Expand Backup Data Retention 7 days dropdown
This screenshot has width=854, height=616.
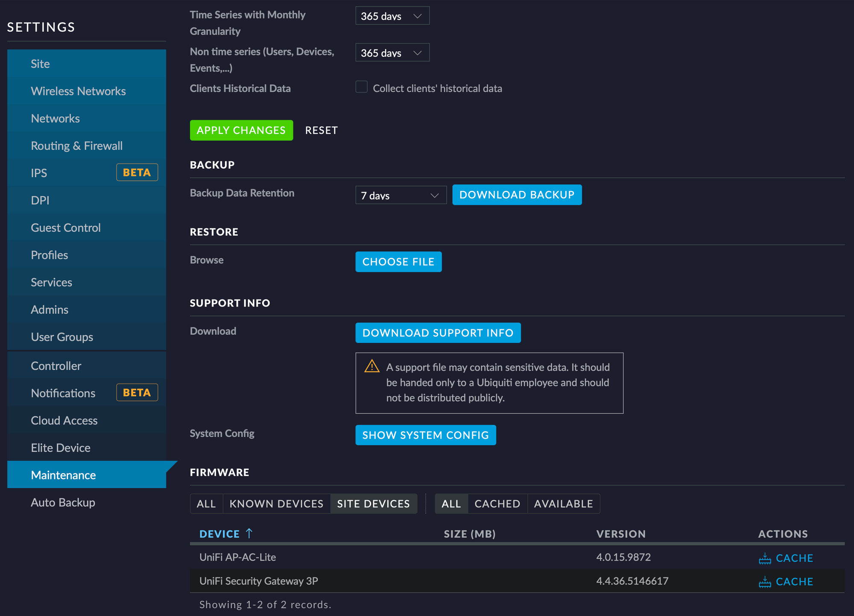click(x=401, y=196)
